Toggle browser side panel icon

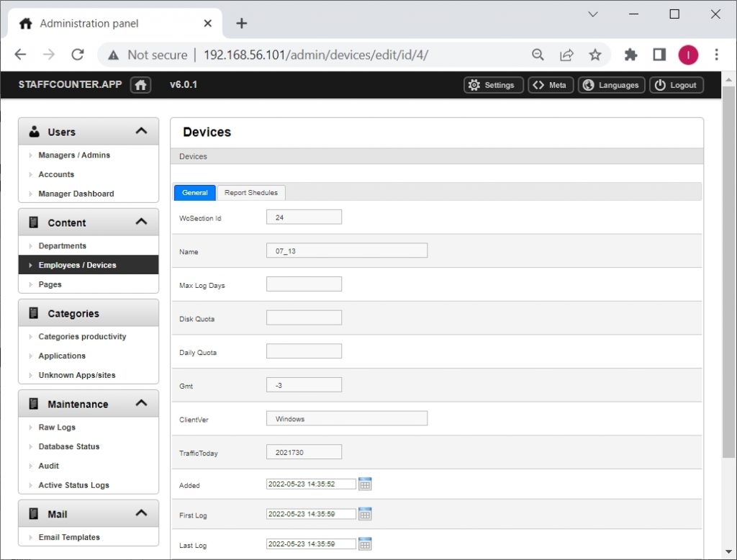[659, 55]
